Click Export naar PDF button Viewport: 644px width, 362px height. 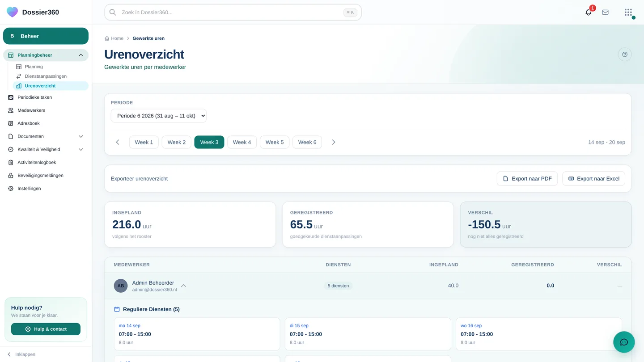pos(527,178)
